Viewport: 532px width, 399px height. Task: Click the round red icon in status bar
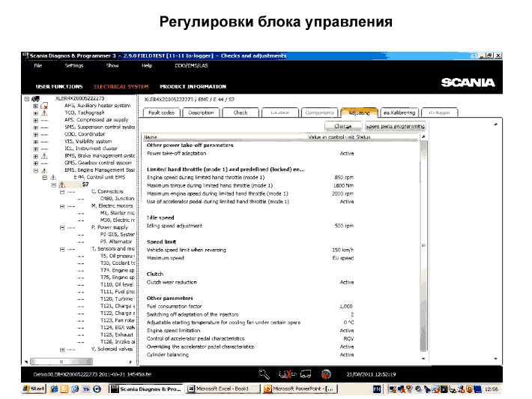click(325, 373)
